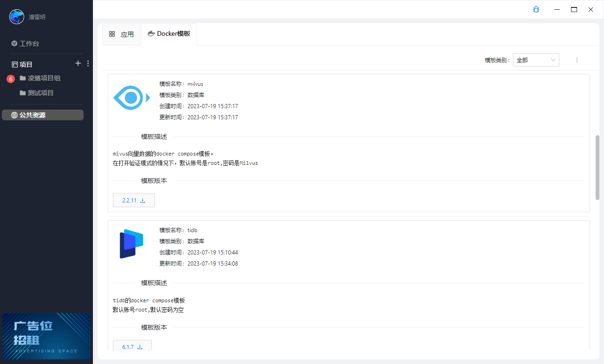
Task: Select 公共资源 in the sidebar
Action: pyautogui.click(x=43, y=115)
